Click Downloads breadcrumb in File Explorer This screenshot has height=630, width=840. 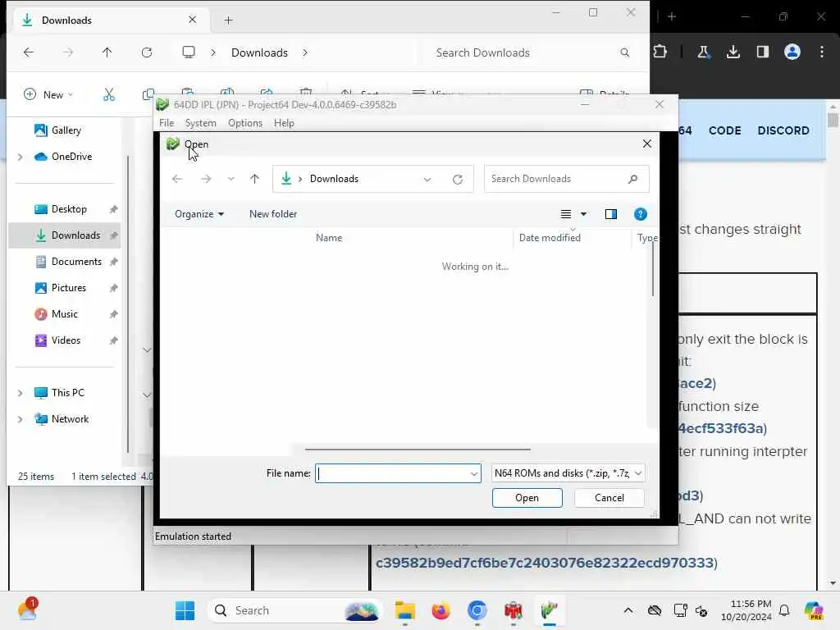pyautogui.click(x=259, y=52)
